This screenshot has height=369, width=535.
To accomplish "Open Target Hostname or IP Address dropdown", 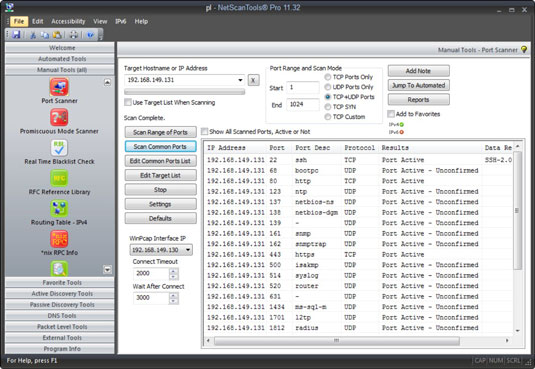I will click(240, 80).
